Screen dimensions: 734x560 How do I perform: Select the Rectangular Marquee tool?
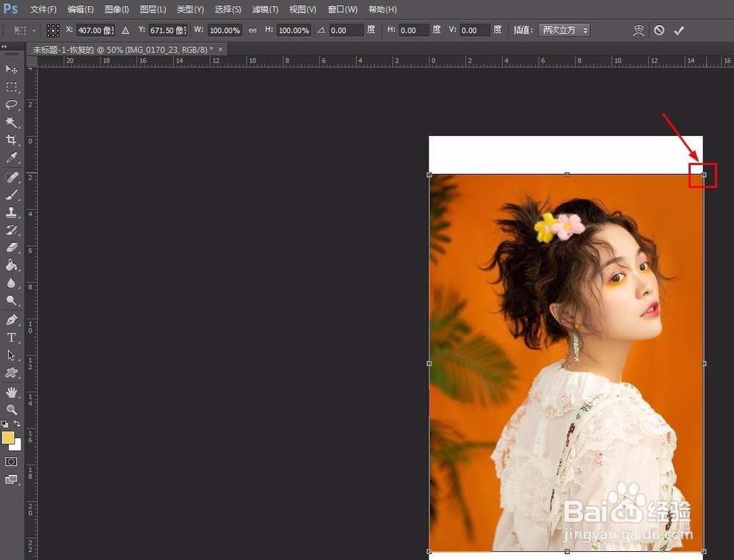(x=11, y=87)
